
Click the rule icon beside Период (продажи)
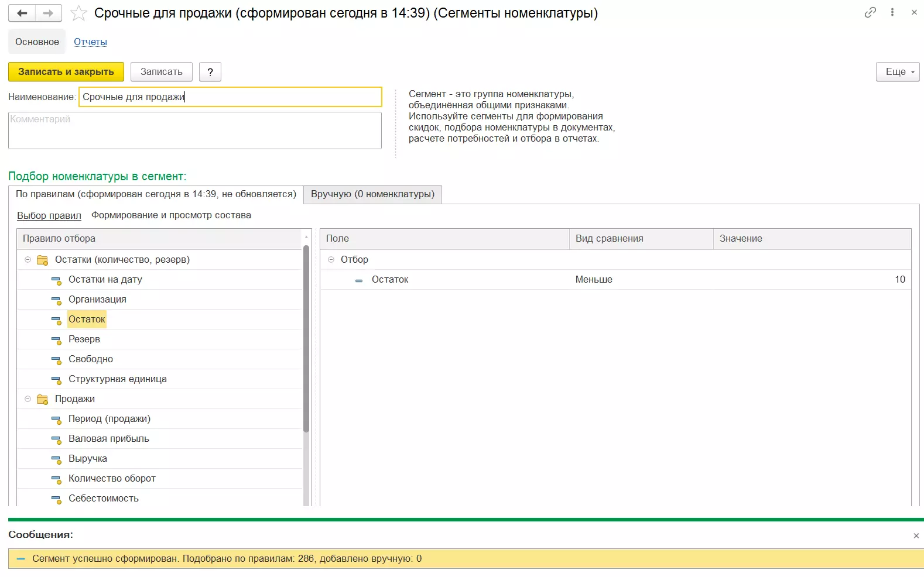(56, 420)
